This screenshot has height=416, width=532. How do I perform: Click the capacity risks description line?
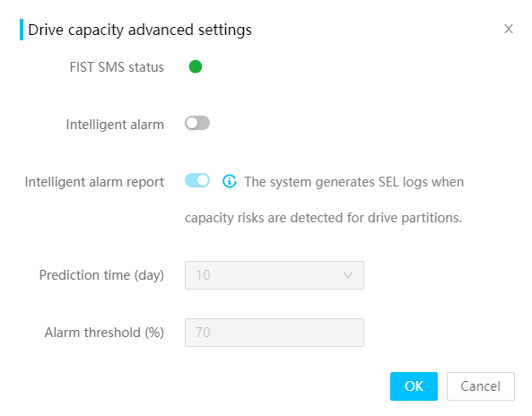(x=323, y=218)
